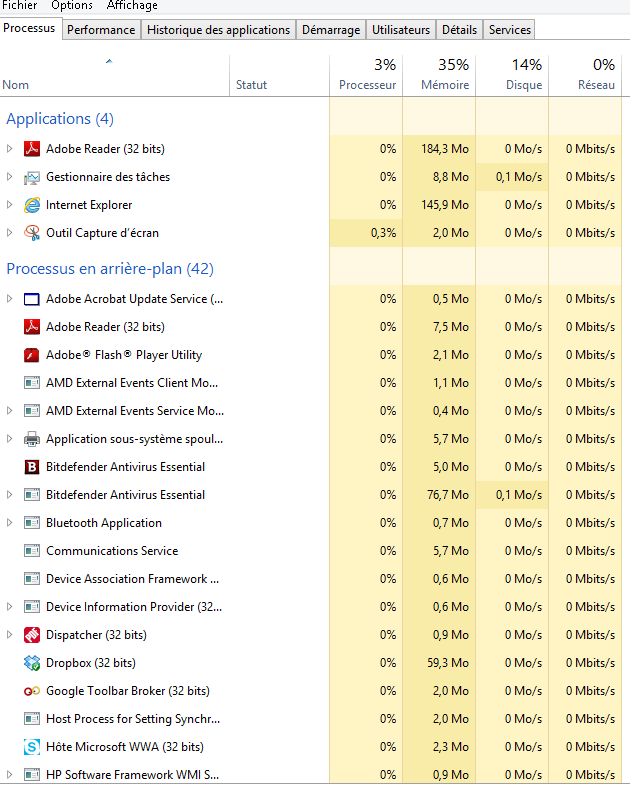
Task: Click the Dropbox process icon
Action: (x=31, y=663)
